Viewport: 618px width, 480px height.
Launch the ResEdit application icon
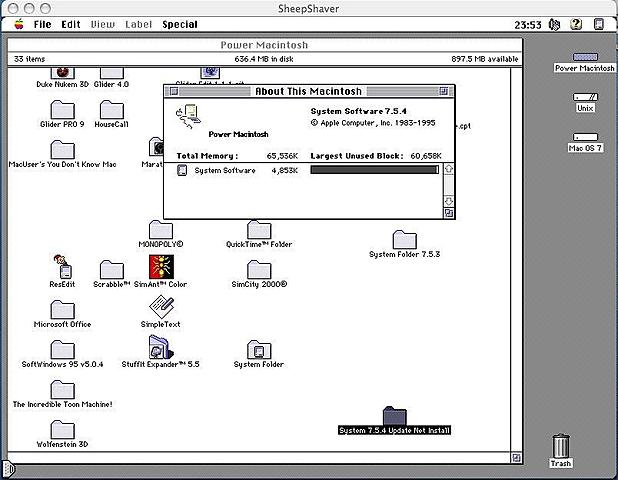pos(62,267)
